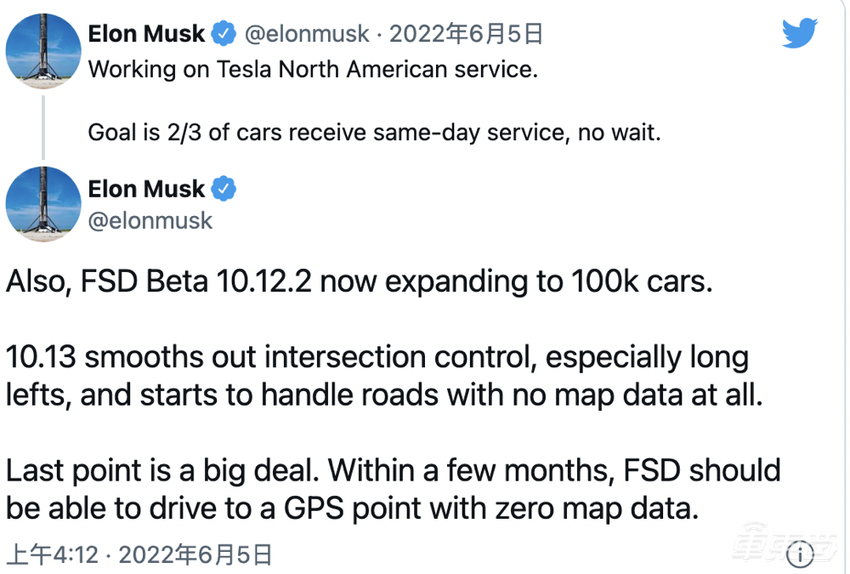The height and width of the screenshot is (574, 850).
Task: Click the verified badge beside the lower Elon Musk name
Action: [224, 188]
